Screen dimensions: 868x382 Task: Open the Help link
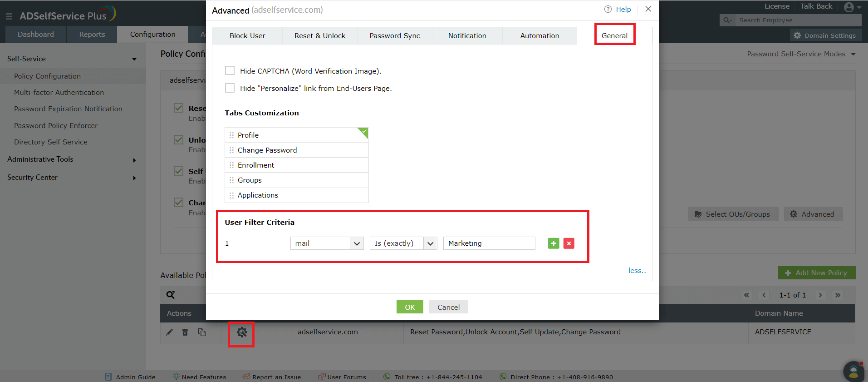click(x=623, y=9)
